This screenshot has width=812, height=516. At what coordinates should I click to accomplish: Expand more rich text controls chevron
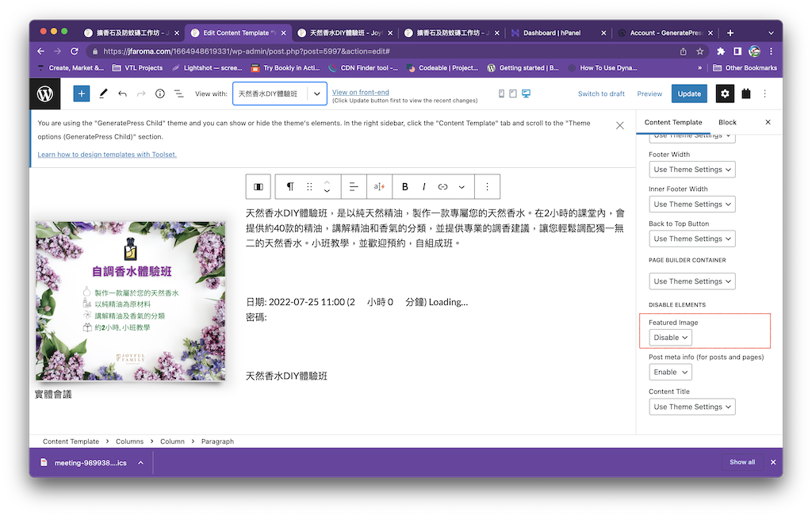[x=462, y=187]
